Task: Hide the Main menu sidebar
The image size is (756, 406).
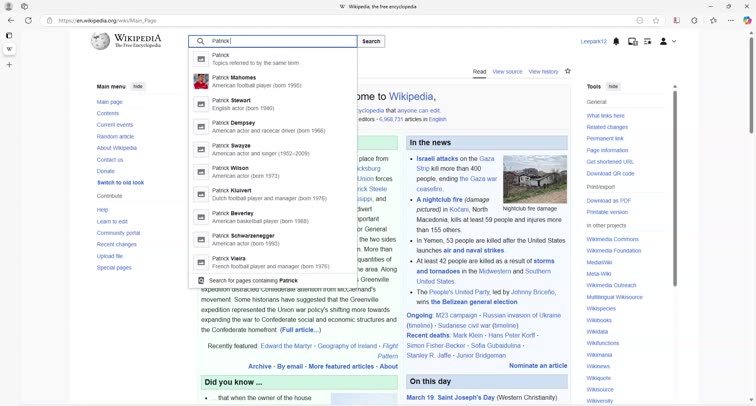Action: (x=138, y=86)
